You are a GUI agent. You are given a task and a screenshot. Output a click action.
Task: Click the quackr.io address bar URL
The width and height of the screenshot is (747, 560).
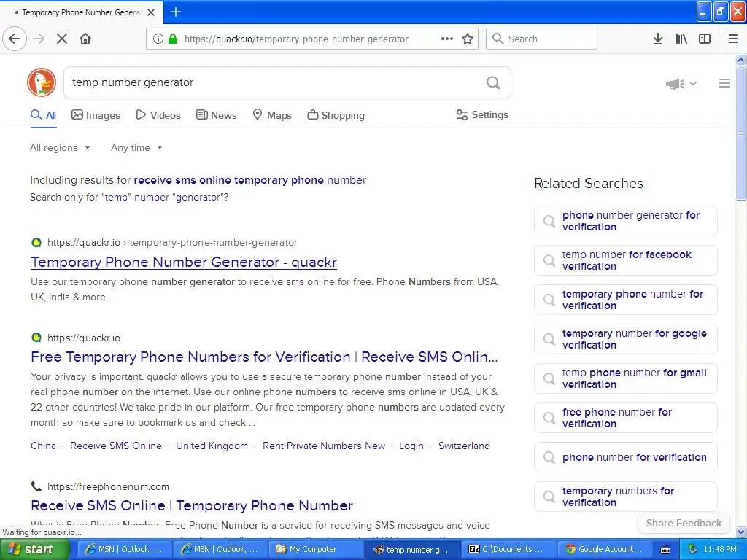296,39
